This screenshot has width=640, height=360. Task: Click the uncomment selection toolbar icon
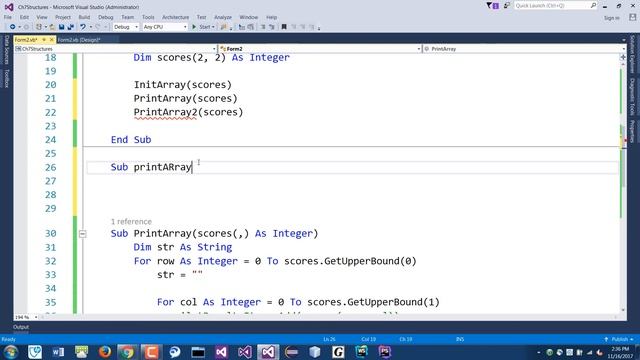(272, 27)
